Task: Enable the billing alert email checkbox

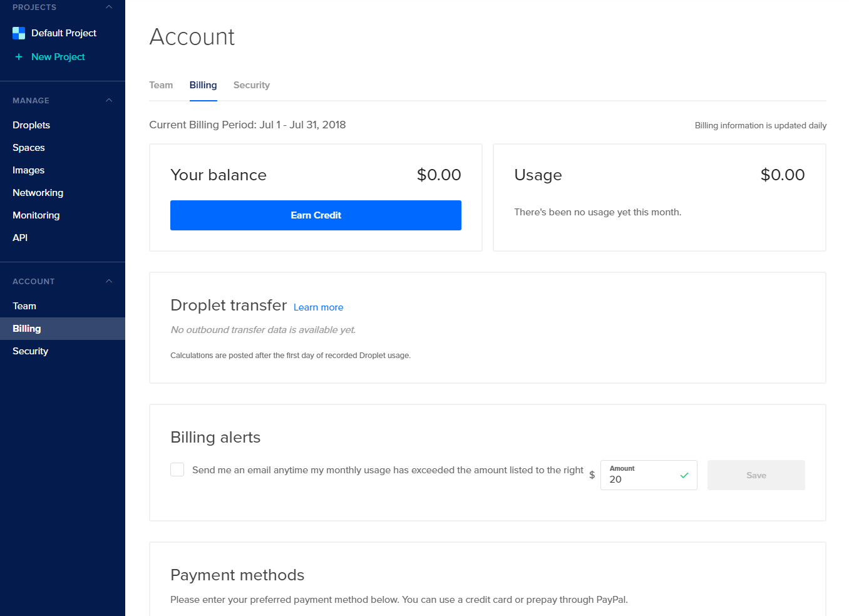Action: click(177, 470)
